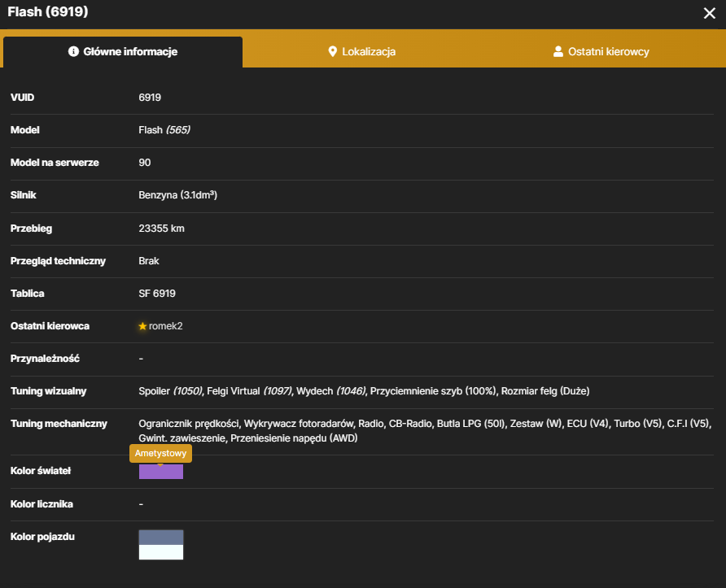The width and height of the screenshot is (726, 588).
Task: Select the Model na serwerze value 90
Action: (x=144, y=163)
